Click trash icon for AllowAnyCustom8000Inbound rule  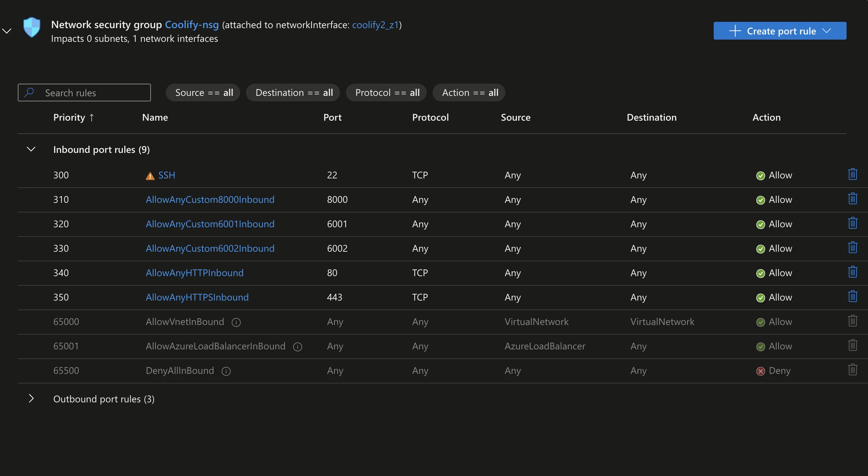[x=852, y=199]
